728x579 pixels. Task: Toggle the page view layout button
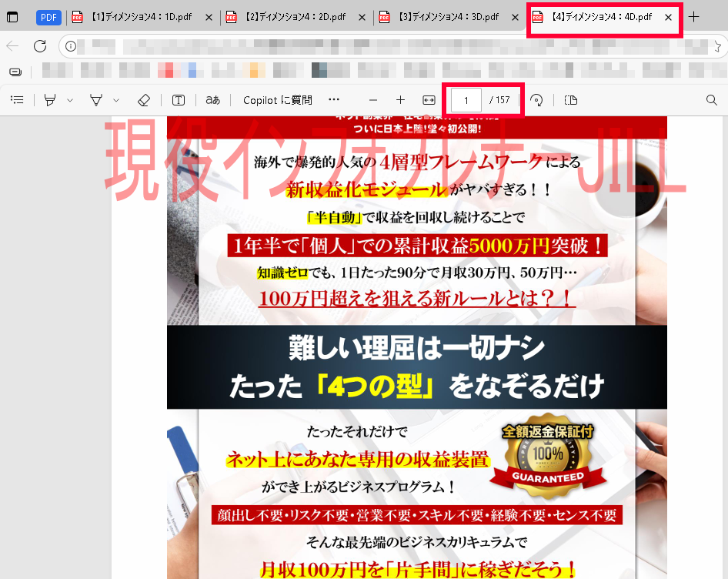click(x=571, y=100)
